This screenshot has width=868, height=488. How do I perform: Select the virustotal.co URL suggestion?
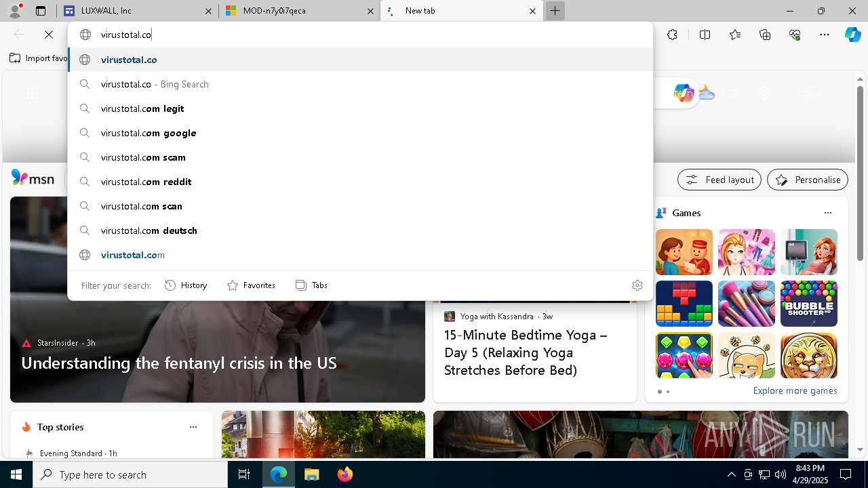point(360,60)
